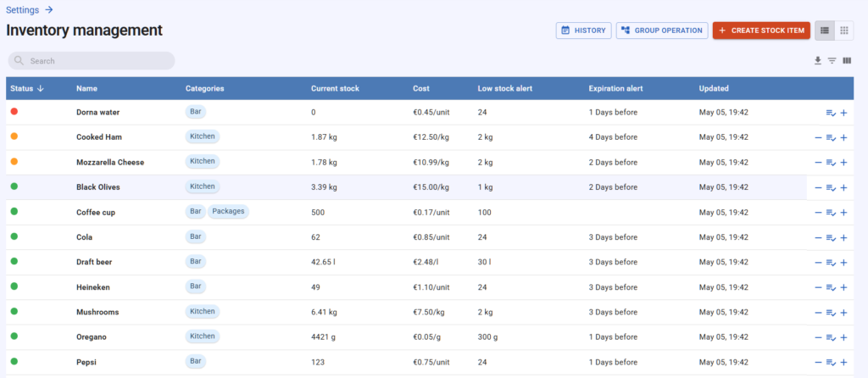The width and height of the screenshot is (868, 378).
Task: Open stock check for Draft beer
Action: [831, 263]
